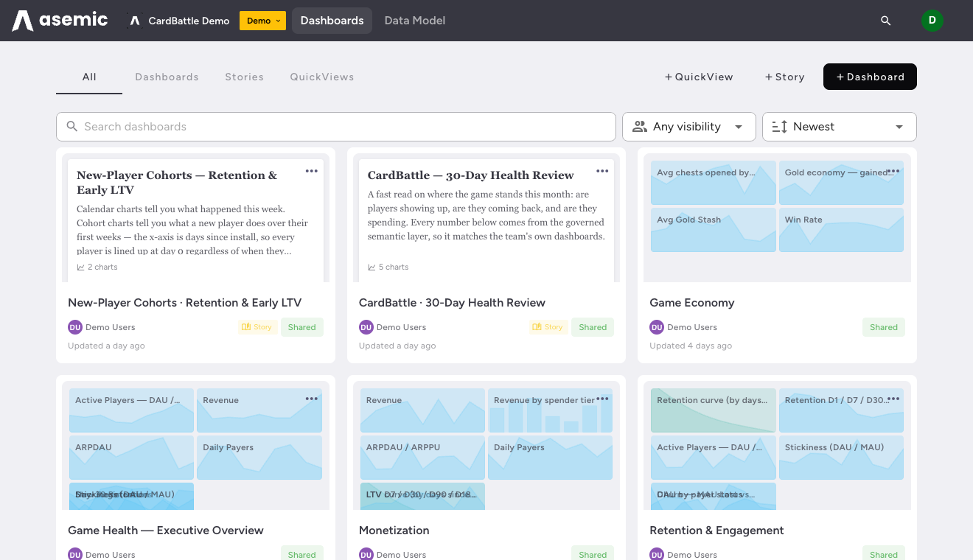Screen dimensions: 973x560
Task: Click the Shared badge on Monetization card
Action: (x=593, y=554)
